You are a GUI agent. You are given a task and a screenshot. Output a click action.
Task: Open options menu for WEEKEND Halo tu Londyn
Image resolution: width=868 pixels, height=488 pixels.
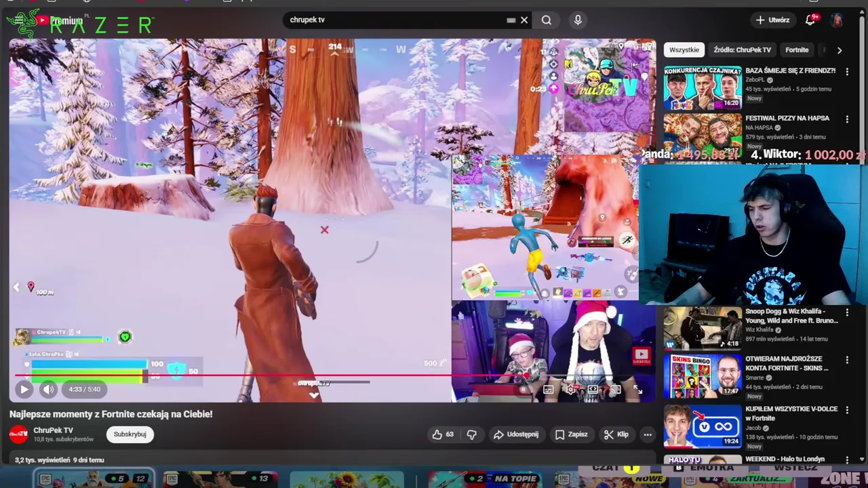pos(847,460)
